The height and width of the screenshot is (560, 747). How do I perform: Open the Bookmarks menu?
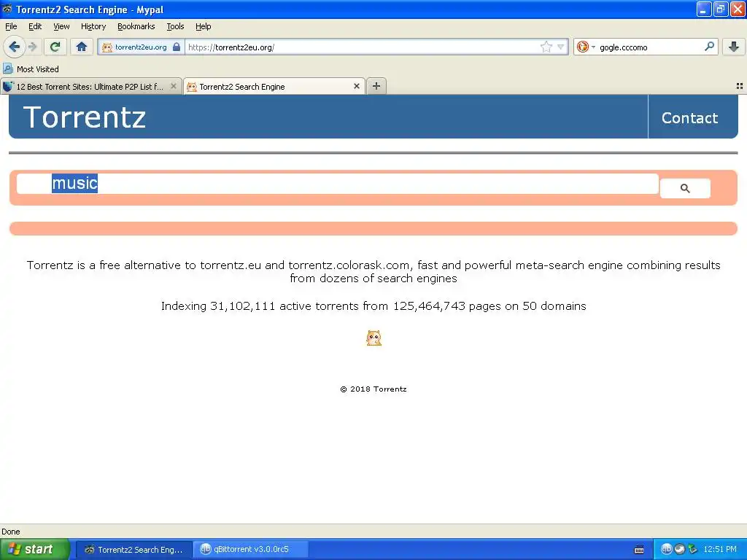[x=136, y=26]
